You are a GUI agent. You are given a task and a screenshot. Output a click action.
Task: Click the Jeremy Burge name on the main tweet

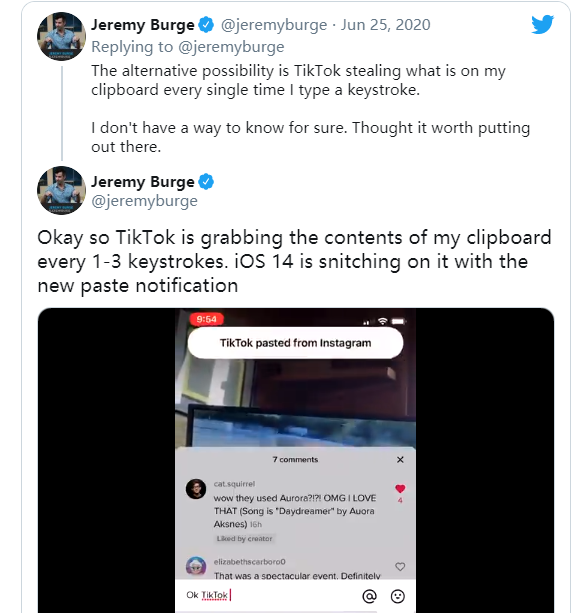click(x=143, y=182)
